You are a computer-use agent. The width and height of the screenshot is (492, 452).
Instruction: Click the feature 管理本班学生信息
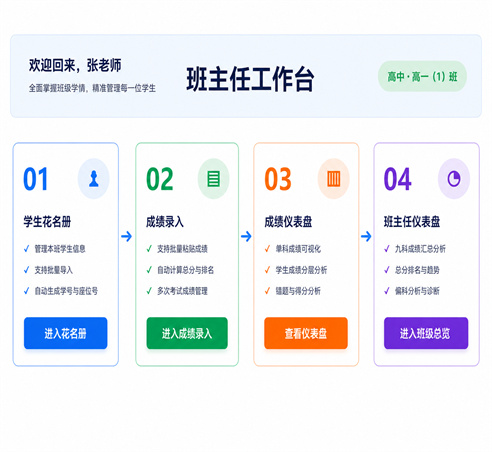pos(60,249)
